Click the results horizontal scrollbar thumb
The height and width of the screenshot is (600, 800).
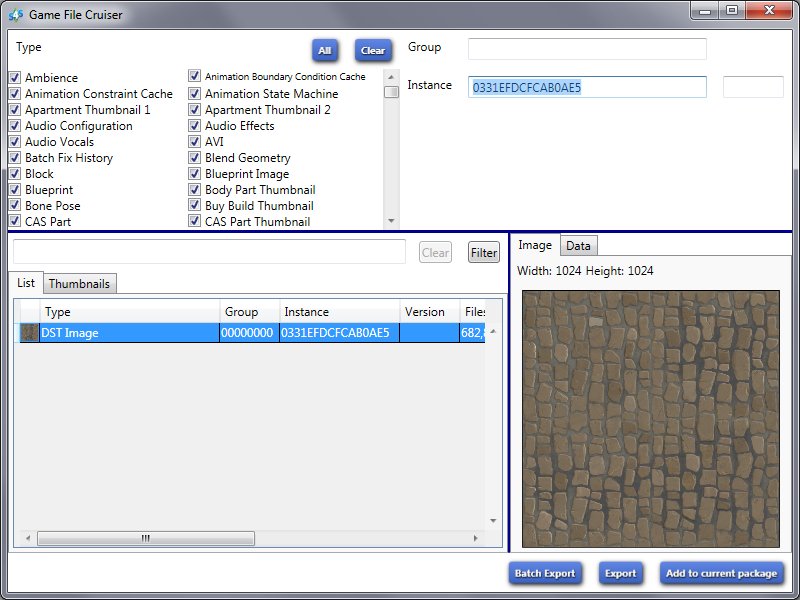pos(146,538)
